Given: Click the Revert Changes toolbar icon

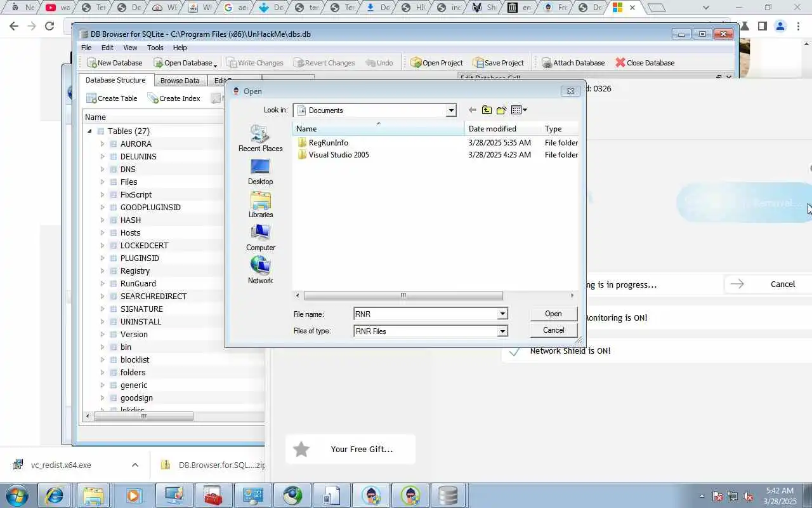Looking at the screenshot, I should click(x=298, y=63).
